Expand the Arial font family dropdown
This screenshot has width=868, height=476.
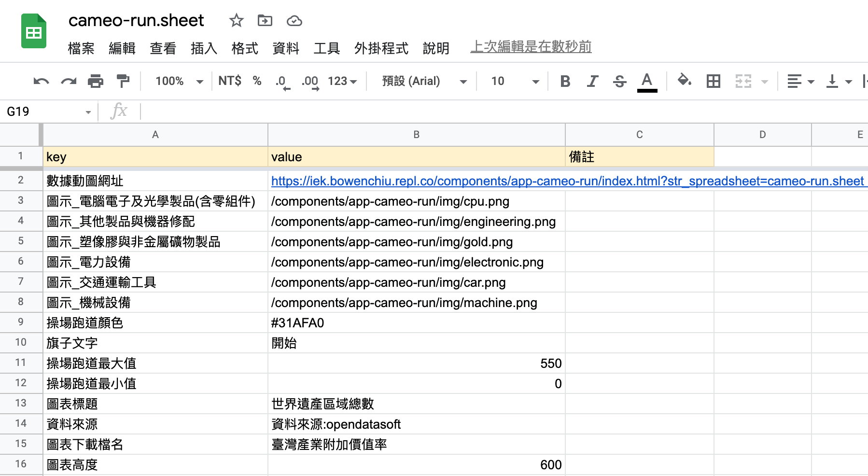click(x=424, y=81)
